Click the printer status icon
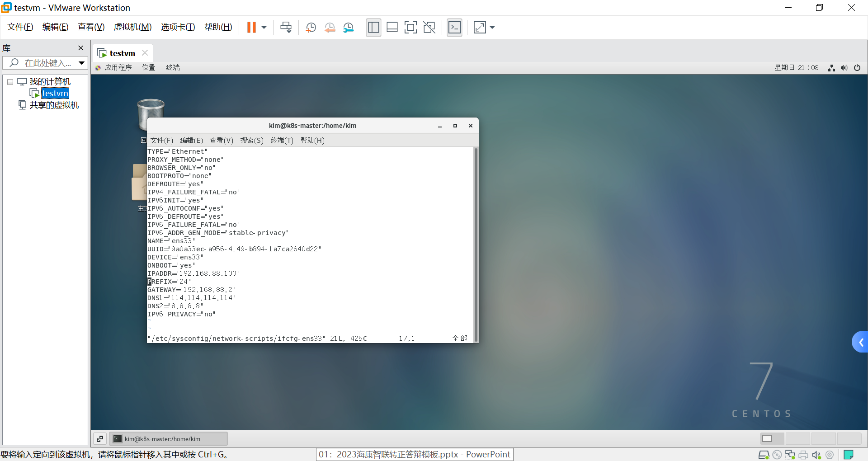Screen dimensions: 868x461 (x=803, y=455)
